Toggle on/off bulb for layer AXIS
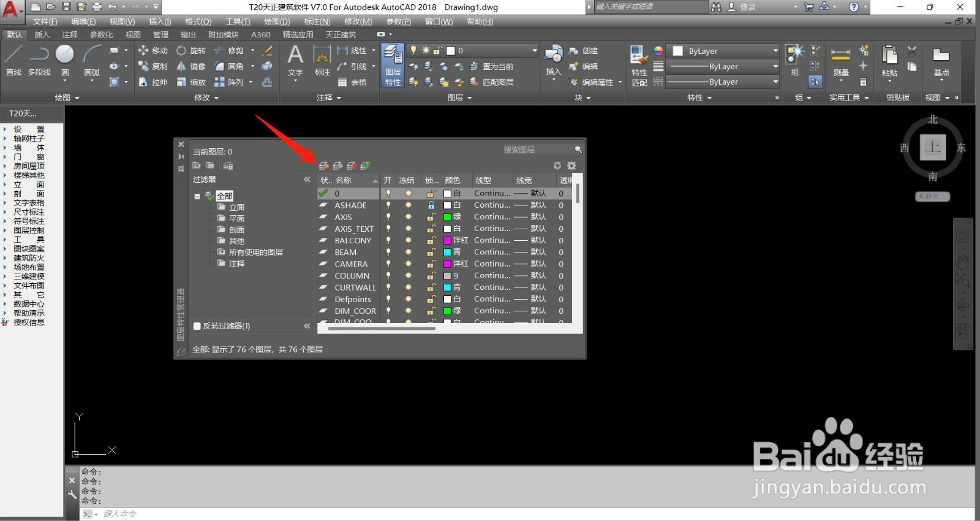980x521 pixels. [388, 217]
